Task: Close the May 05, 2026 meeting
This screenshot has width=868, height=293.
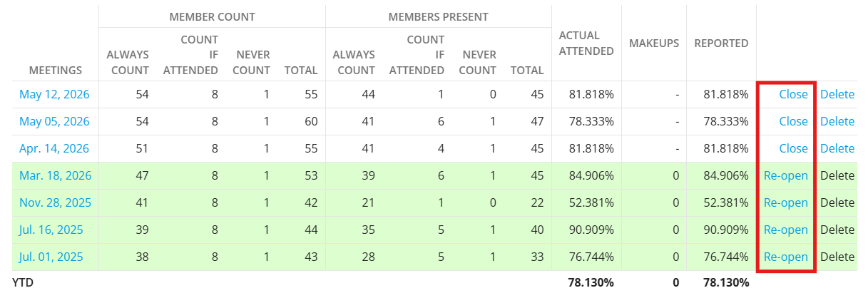Action: coord(793,121)
